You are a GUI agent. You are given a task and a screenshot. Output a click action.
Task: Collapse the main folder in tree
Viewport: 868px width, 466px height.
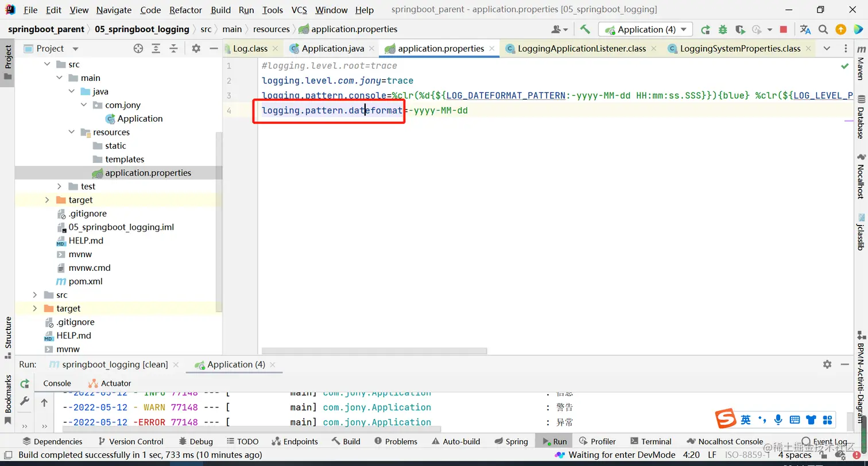[x=59, y=78]
